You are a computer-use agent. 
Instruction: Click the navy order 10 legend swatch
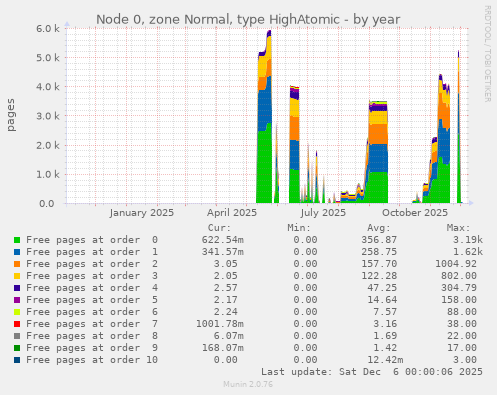click(x=17, y=360)
